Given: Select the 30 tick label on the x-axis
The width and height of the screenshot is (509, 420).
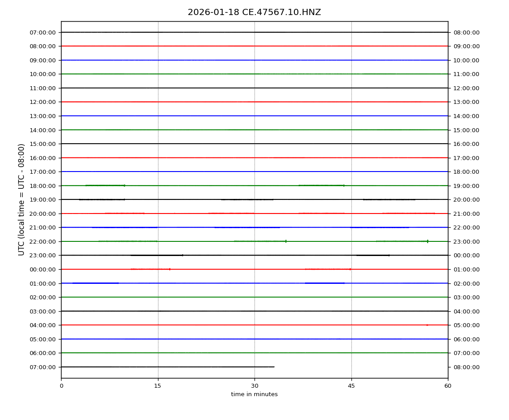Looking at the screenshot, I should 254,386.
